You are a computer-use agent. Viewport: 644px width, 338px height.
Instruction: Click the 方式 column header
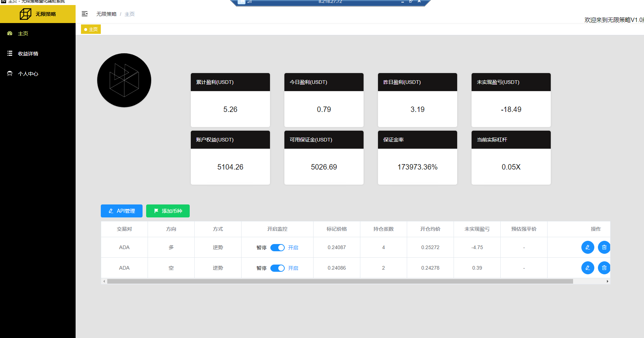(218, 229)
